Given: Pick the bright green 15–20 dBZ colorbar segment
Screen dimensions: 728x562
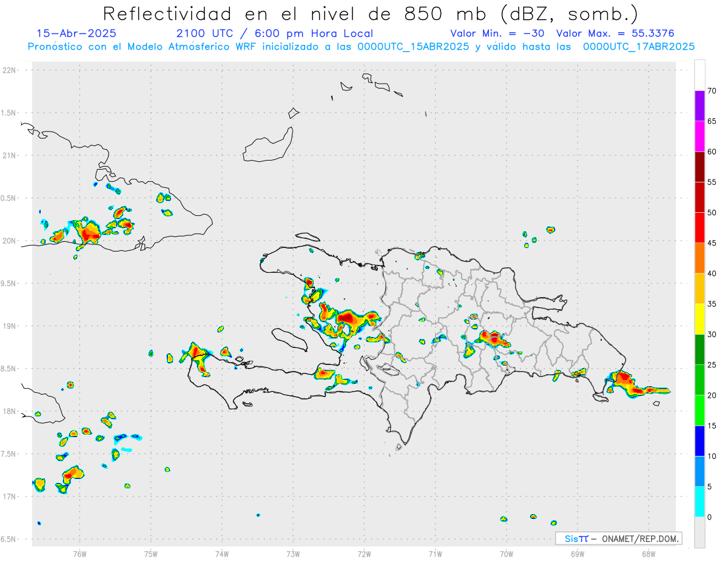Looking at the screenshot, I should click(x=699, y=410).
